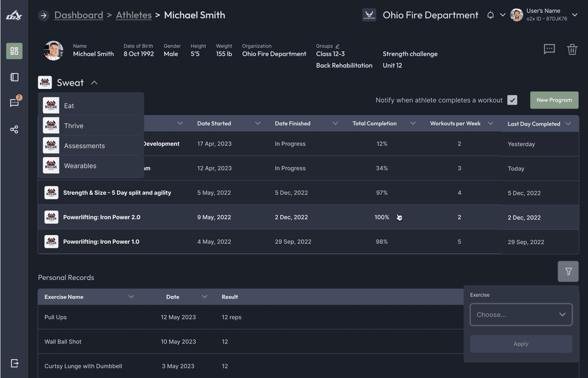Click the Strength challenge group label

coord(410,54)
